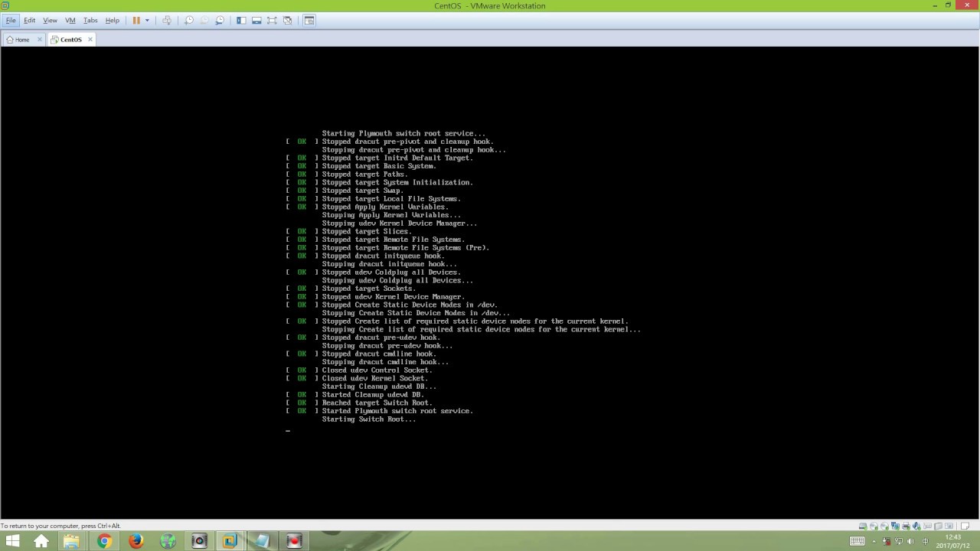This screenshot has width=980, height=551.
Task: Open the Tabs menu
Action: pos(90,20)
